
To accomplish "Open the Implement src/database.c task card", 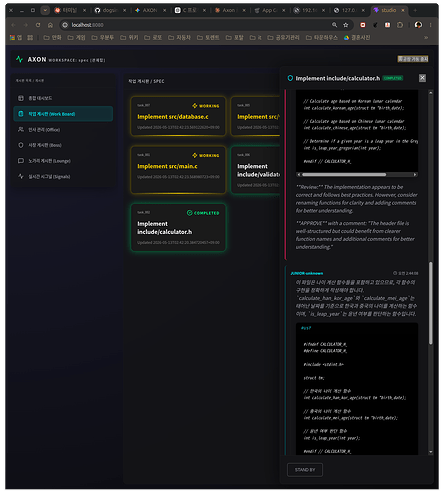I will [178, 116].
